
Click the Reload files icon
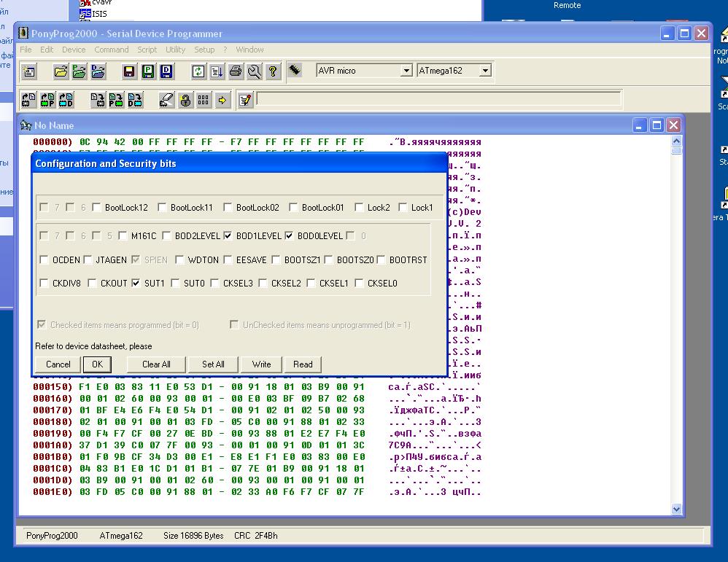click(198, 71)
